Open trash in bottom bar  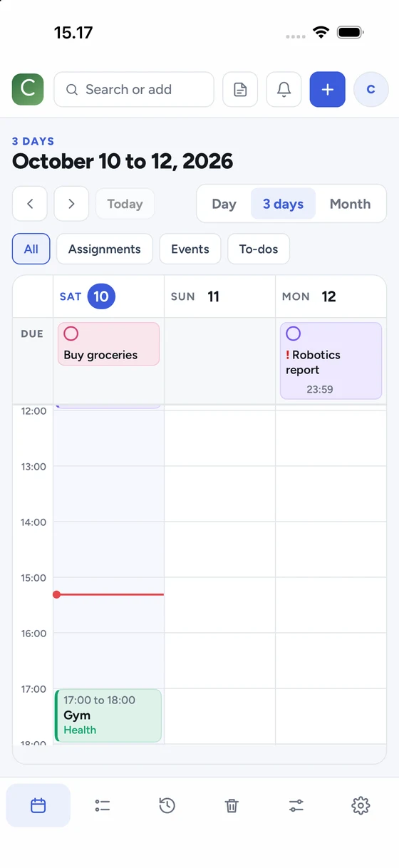coord(232,805)
